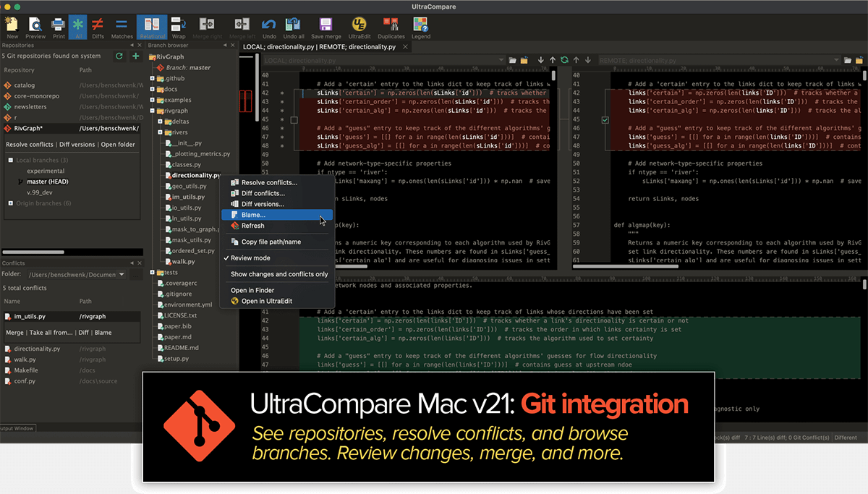Image resolution: width=868 pixels, height=494 pixels.
Task: Expand the .github folder
Action: pyautogui.click(x=151, y=78)
